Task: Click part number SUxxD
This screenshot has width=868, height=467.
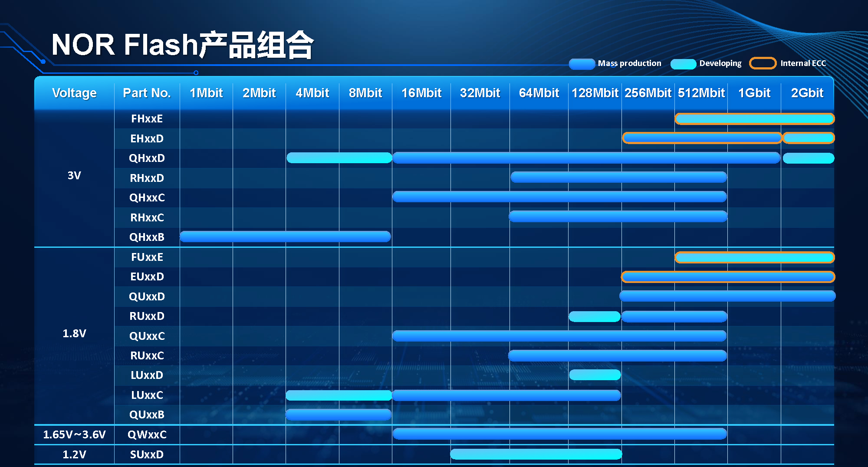Action: 147,454
